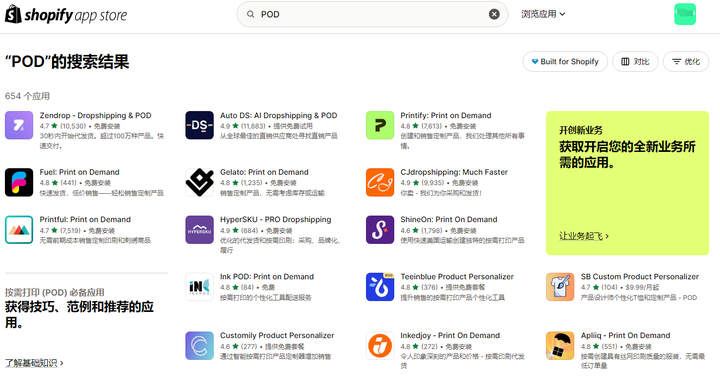The height and width of the screenshot is (380, 720).
Task: Click AutoDS's 4.9 rating with 11,883 reviews
Action: pos(242,126)
